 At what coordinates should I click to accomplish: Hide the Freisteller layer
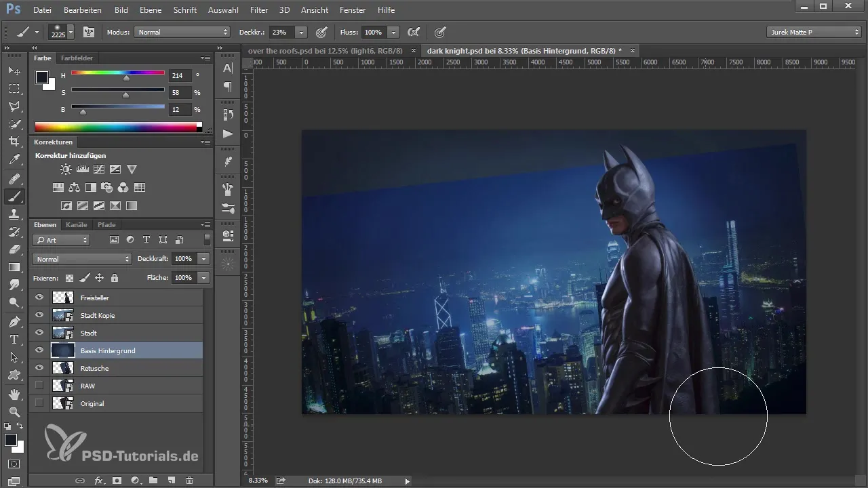point(39,298)
